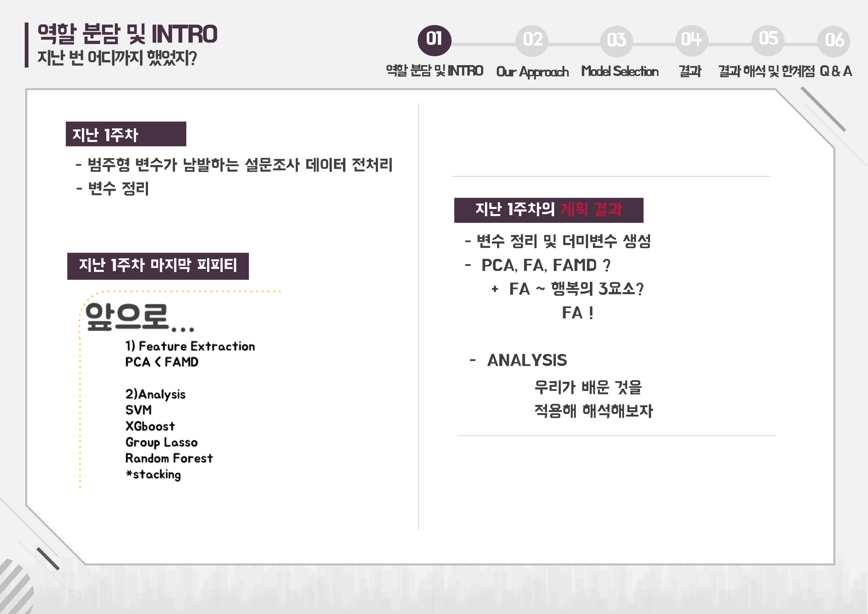Click step circle 05 in progress bar
868x614 pixels.
pyautogui.click(x=768, y=39)
